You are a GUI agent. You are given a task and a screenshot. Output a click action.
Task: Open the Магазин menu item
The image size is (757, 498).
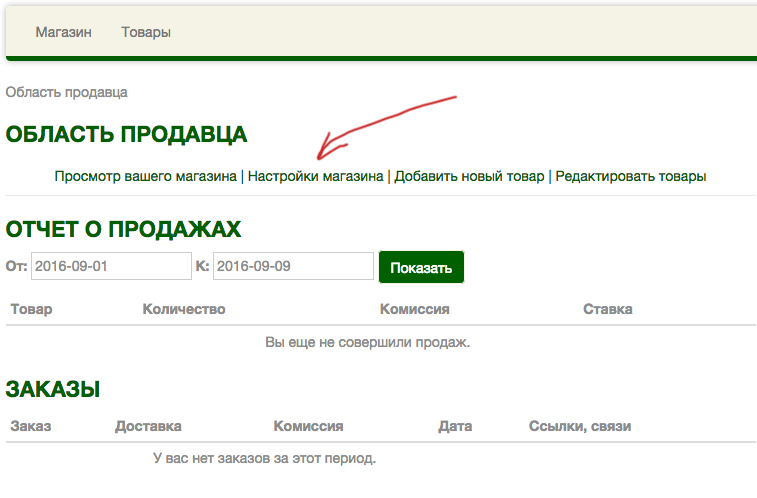coord(63,32)
